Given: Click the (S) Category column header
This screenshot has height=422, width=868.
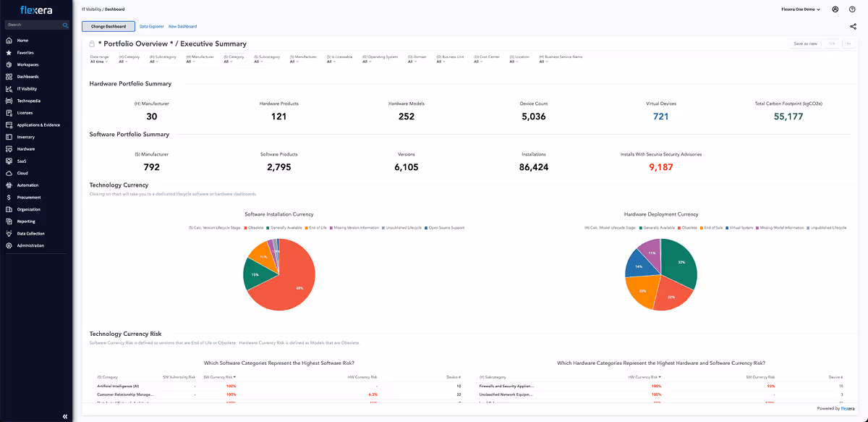Looking at the screenshot, I should point(108,376).
